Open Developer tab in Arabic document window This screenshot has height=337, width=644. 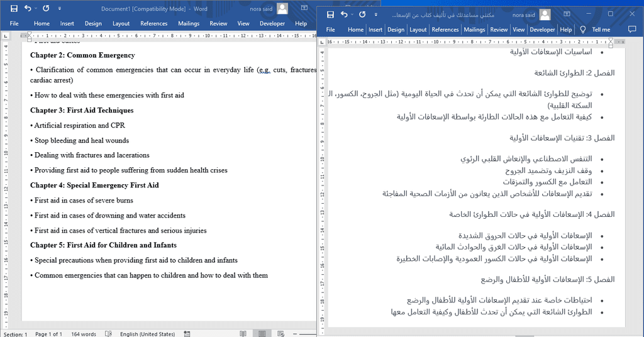pyautogui.click(x=543, y=30)
